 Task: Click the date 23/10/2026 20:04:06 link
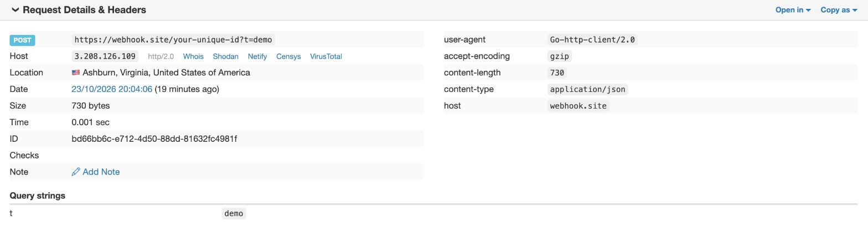(x=112, y=89)
